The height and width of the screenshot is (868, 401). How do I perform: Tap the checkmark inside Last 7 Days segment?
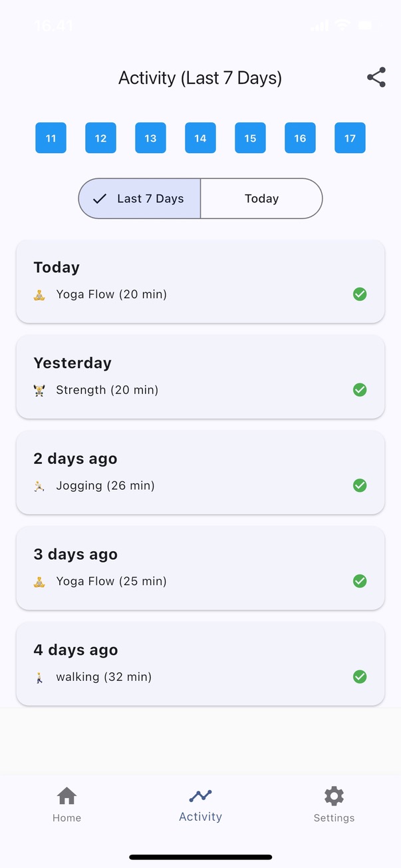click(100, 198)
